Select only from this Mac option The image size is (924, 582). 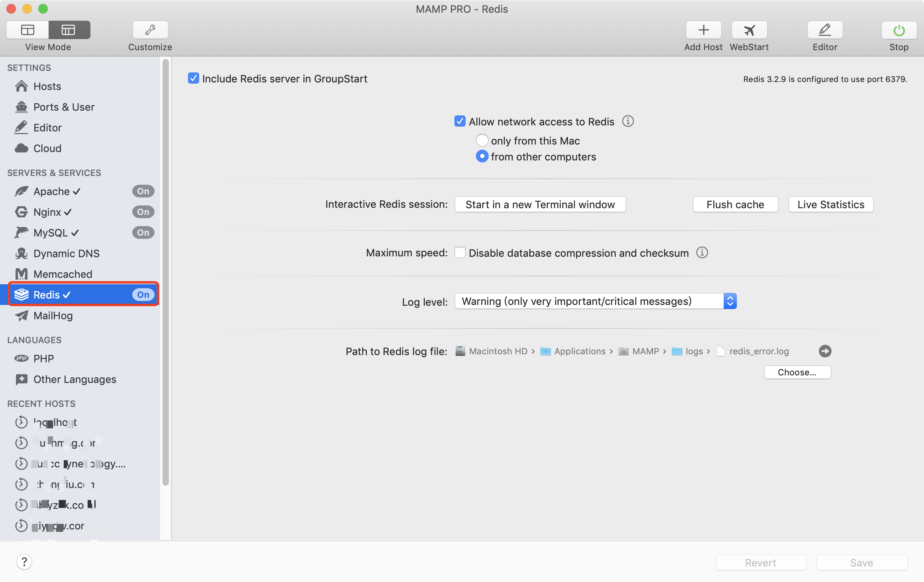(x=482, y=141)
